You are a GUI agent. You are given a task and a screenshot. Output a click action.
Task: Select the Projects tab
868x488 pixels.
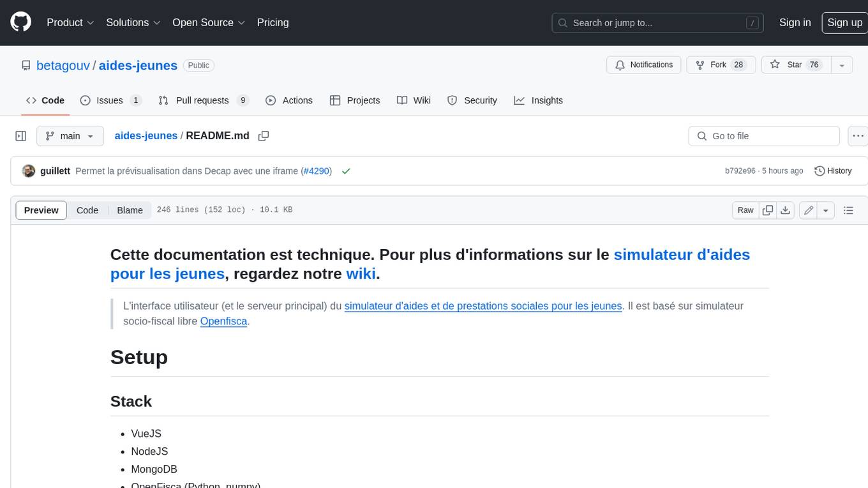click(355, 100)
